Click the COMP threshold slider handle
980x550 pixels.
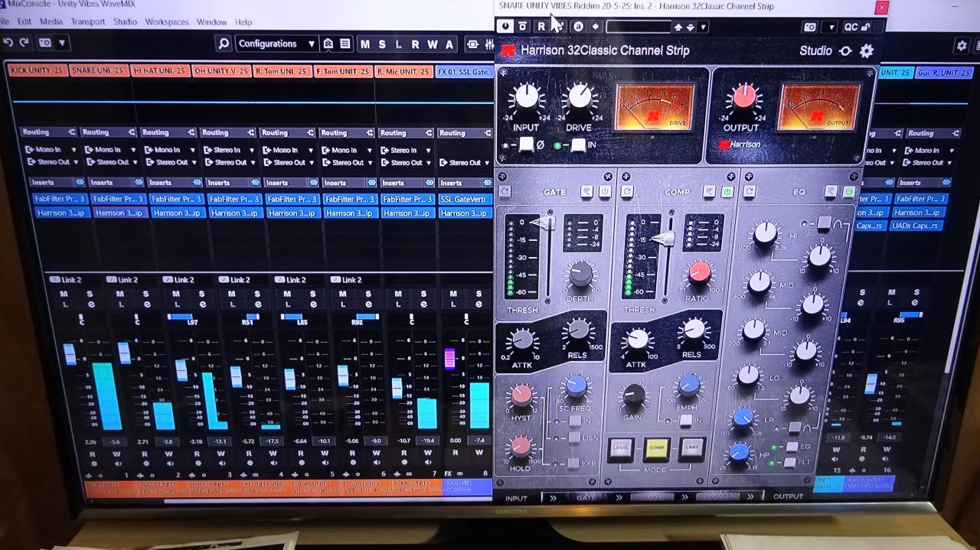(x=664, y=239)
